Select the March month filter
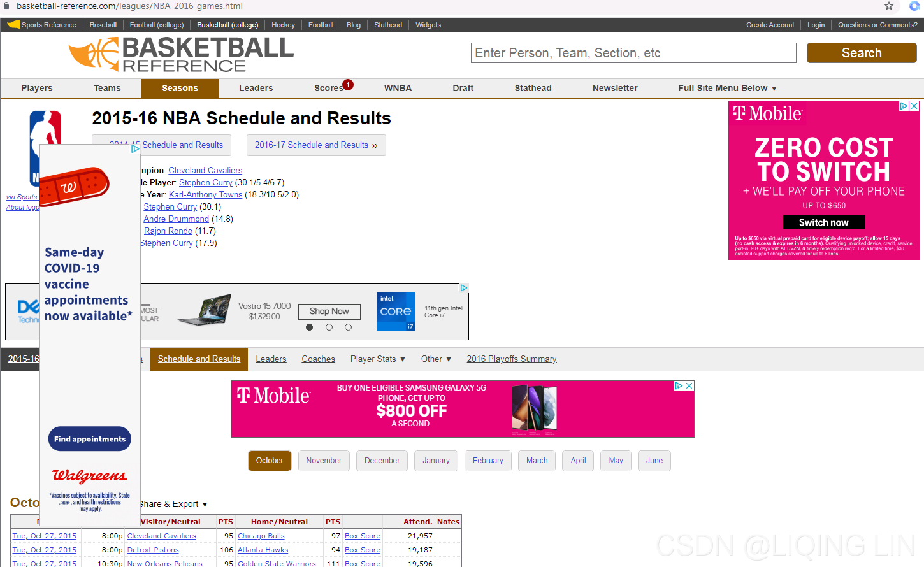Screen dimensions: 924x567 click(x=537, y=461)
